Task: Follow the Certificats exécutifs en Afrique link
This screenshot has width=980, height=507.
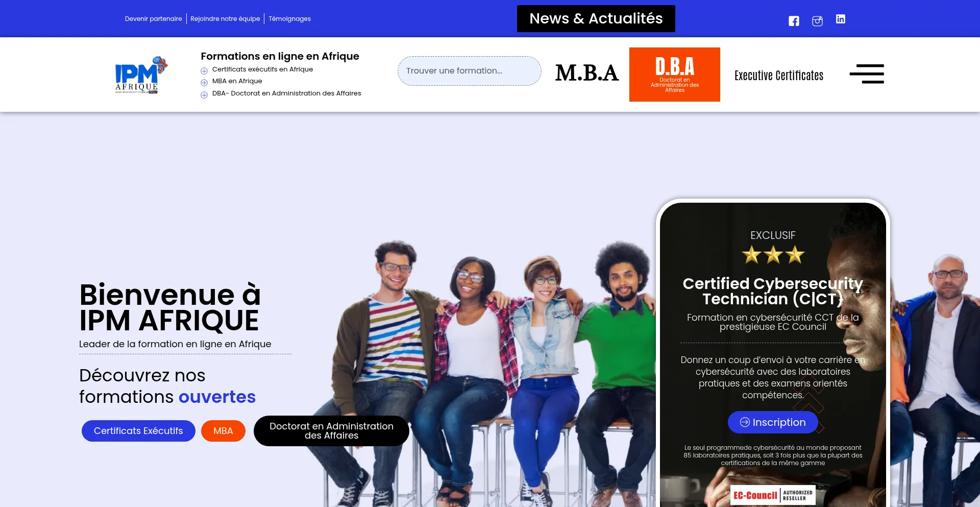Action: [x=262, y=69]
